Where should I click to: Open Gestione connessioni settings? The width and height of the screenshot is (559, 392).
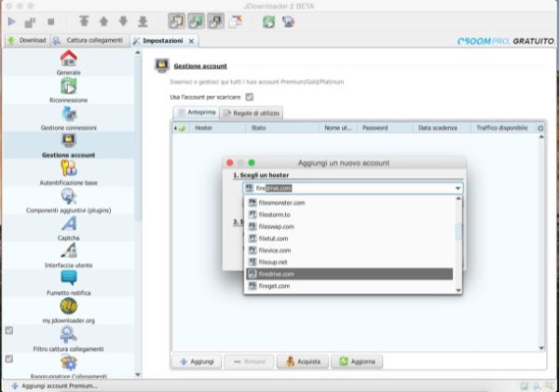[68, 115]
